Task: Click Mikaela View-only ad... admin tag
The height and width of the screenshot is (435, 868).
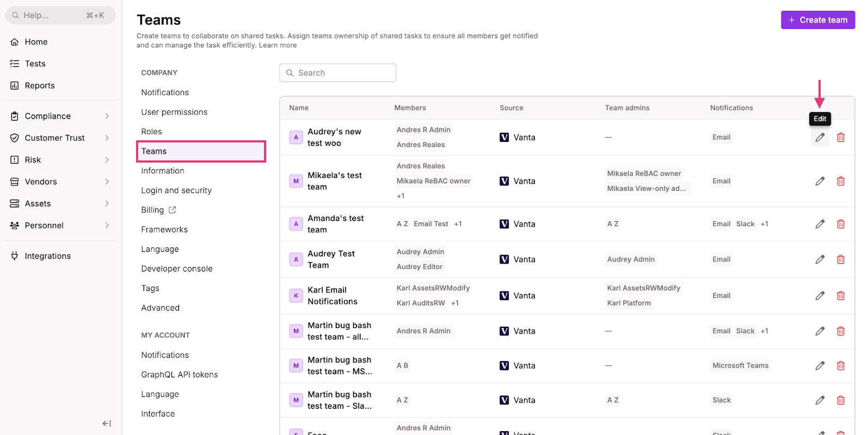Action: [647, 189]
